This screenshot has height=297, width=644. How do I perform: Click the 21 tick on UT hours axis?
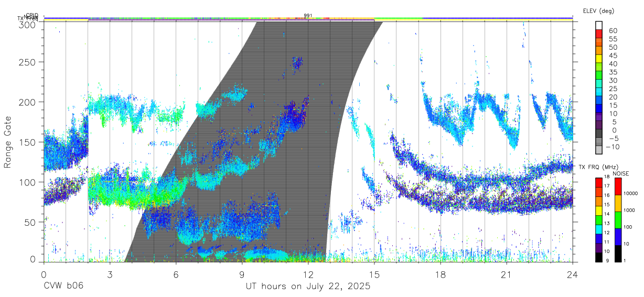tap(507, 275)
